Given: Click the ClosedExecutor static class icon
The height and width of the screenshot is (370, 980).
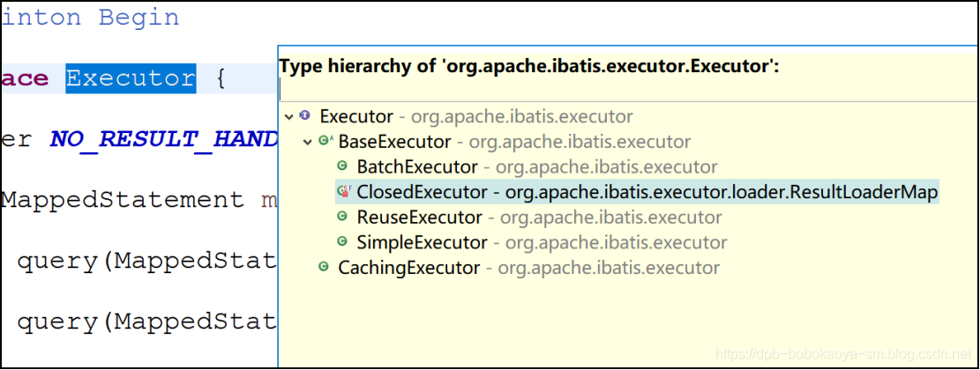Looking at the screenshot, I should 344,192.
